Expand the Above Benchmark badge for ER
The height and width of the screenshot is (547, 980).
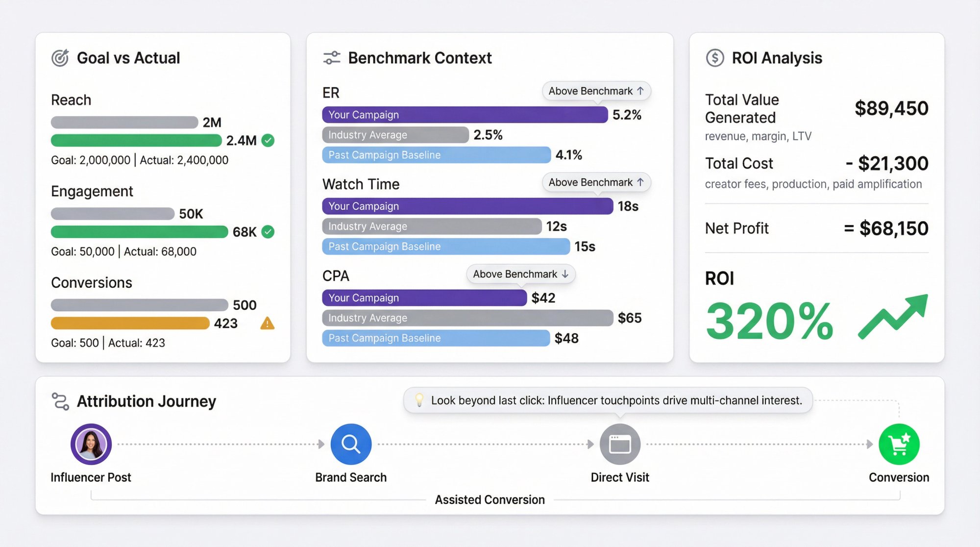click(x=596, y=91)
